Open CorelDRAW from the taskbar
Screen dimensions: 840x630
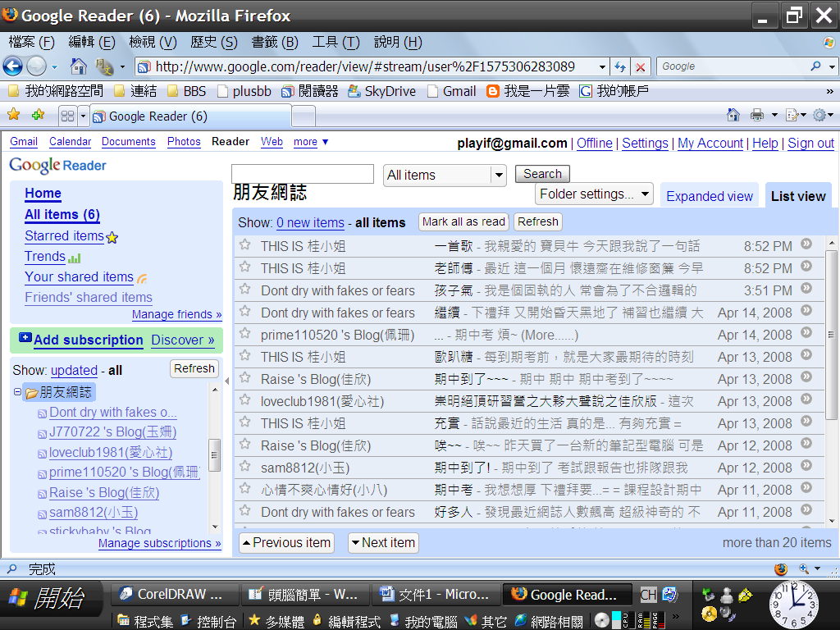(x=175, y=594)
